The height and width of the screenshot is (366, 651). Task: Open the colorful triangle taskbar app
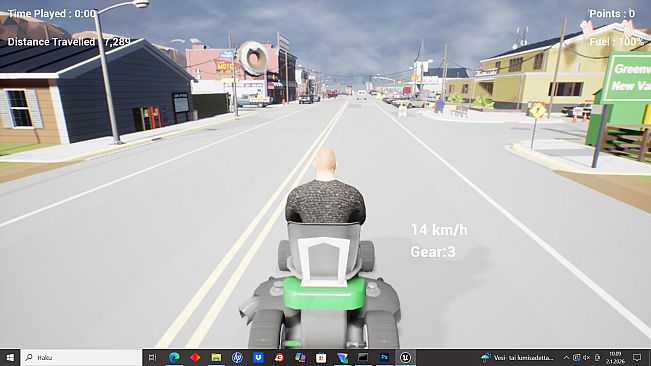(x=342, y=357)
